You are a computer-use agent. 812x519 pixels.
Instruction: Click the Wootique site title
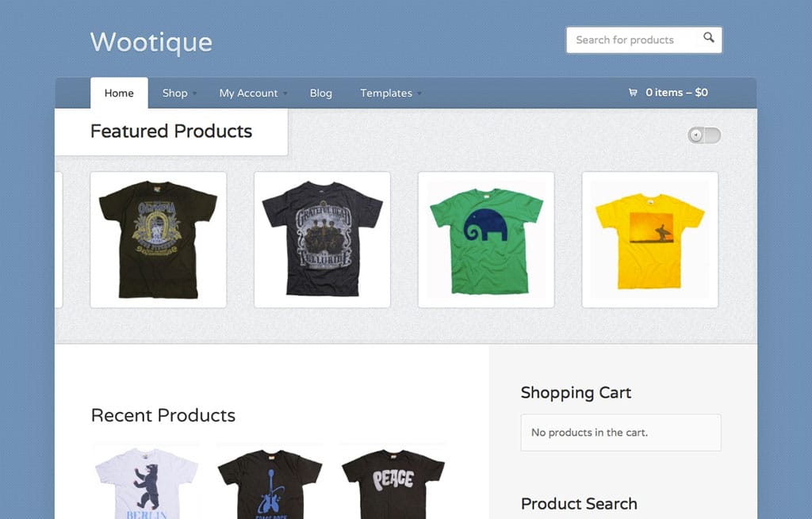pyautogui.click(x=151, y=41)
